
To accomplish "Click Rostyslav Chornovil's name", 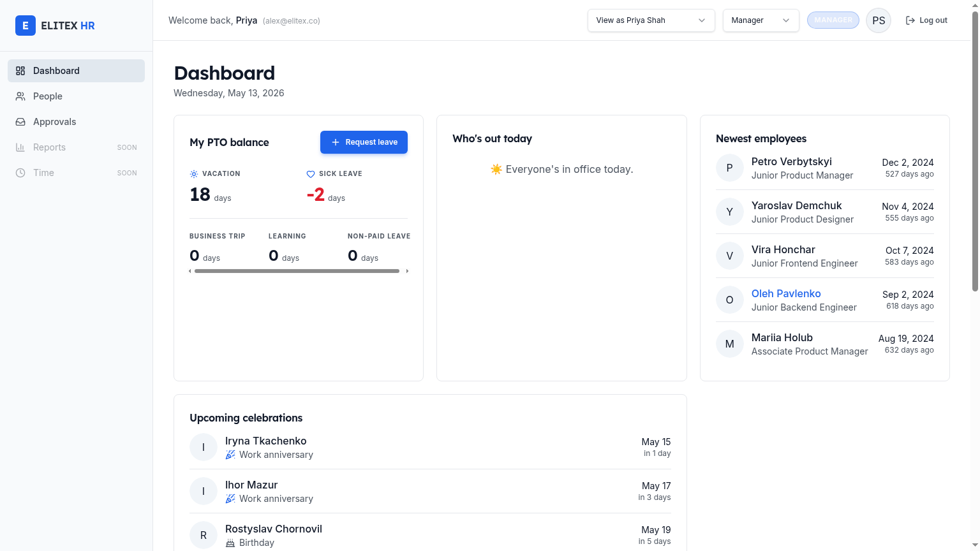I will (x=274, y=529).
